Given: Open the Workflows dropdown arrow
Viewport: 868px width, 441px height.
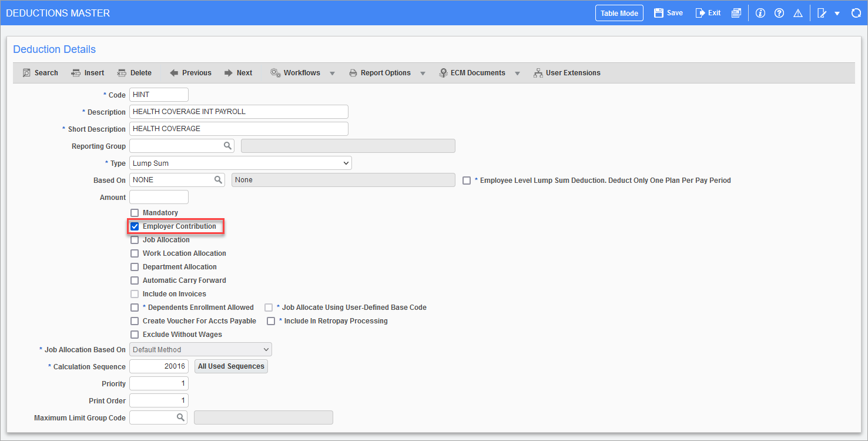Looking at the screenshot, I should coord(332,73).
